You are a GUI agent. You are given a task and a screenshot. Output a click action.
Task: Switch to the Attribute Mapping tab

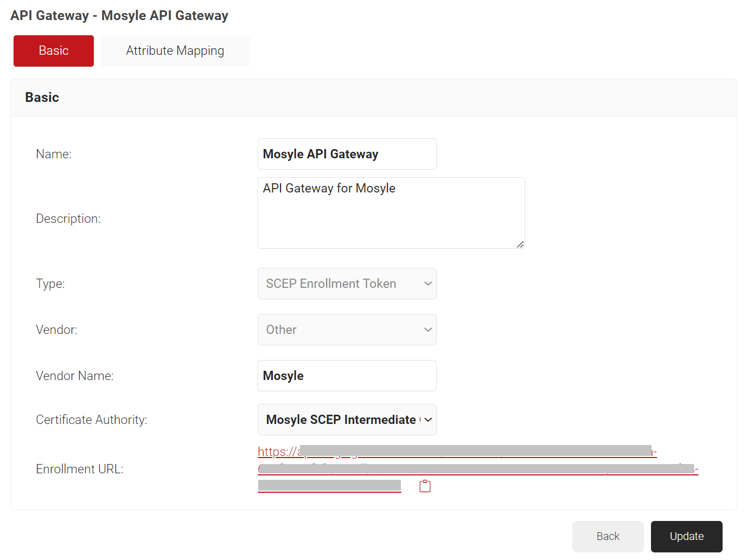pos(175,51)
